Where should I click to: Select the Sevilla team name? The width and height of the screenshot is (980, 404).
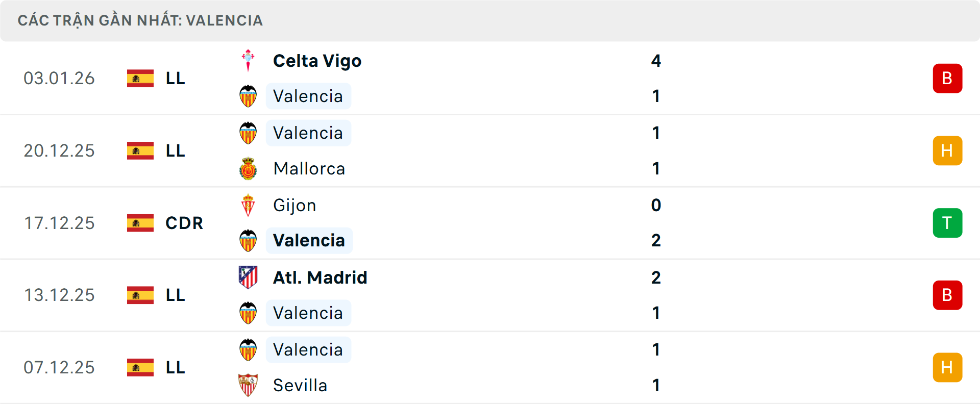click(x=300, y=385)
